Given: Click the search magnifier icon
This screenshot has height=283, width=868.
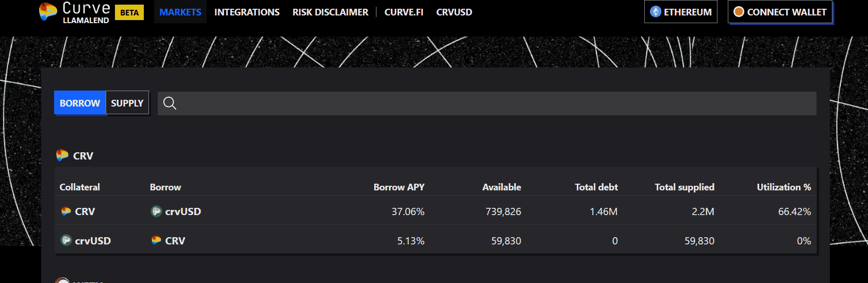Looking at the screenshot, I should click(x=170, y=103).
